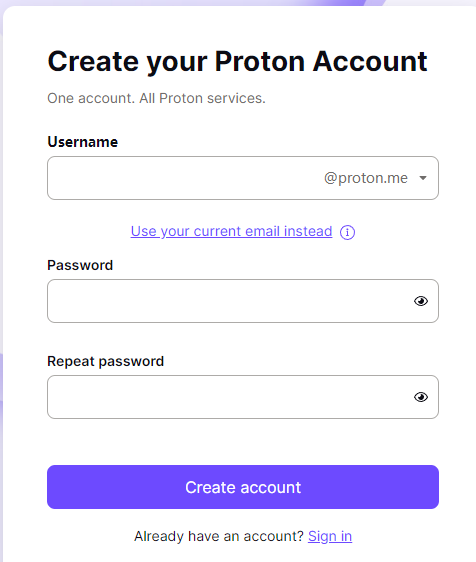The height and width of the screenshot is (562, 476).
Task: Expand the small caret arrow in Username field
Action: (423, 178)
